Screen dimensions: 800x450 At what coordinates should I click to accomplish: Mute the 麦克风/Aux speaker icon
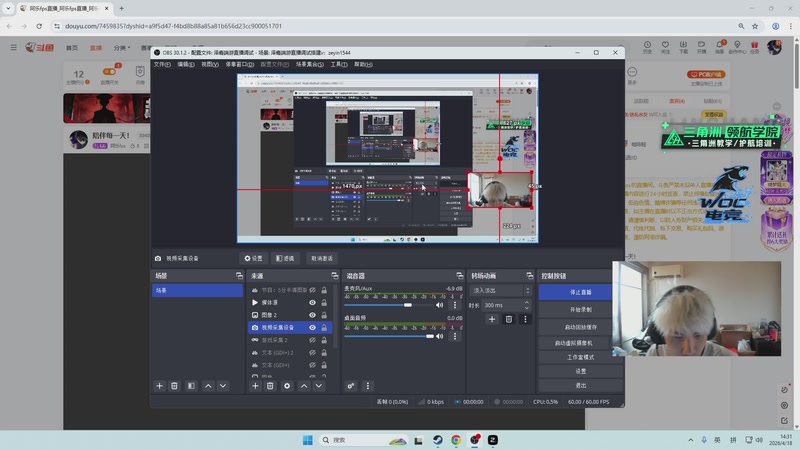[x=440, y=305]
